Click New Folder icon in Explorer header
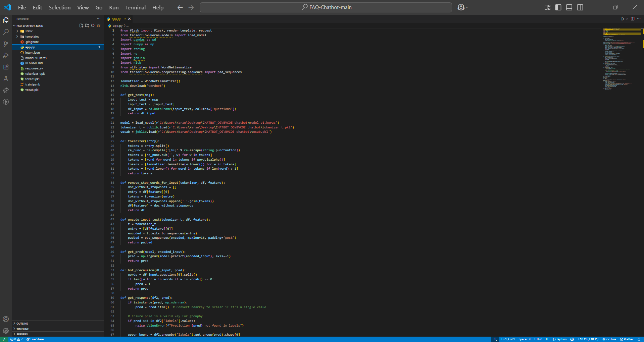 coord(87,25)
